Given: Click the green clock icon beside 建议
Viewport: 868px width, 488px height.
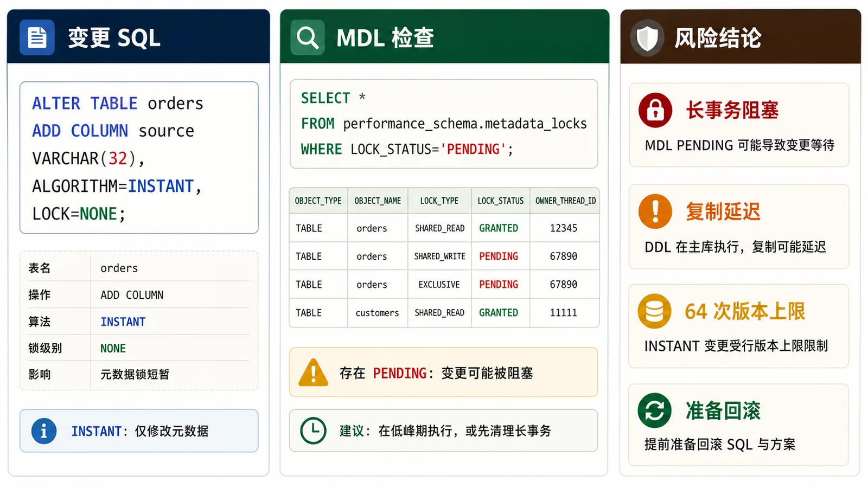Looking at the screenshot, I should pos(313,431).
